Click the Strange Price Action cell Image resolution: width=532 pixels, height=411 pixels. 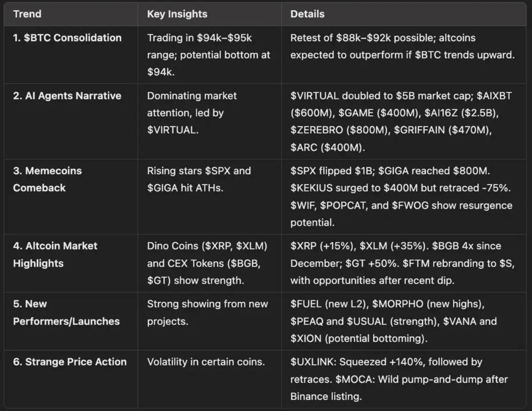pyautogui.click(x=69, y=362)
